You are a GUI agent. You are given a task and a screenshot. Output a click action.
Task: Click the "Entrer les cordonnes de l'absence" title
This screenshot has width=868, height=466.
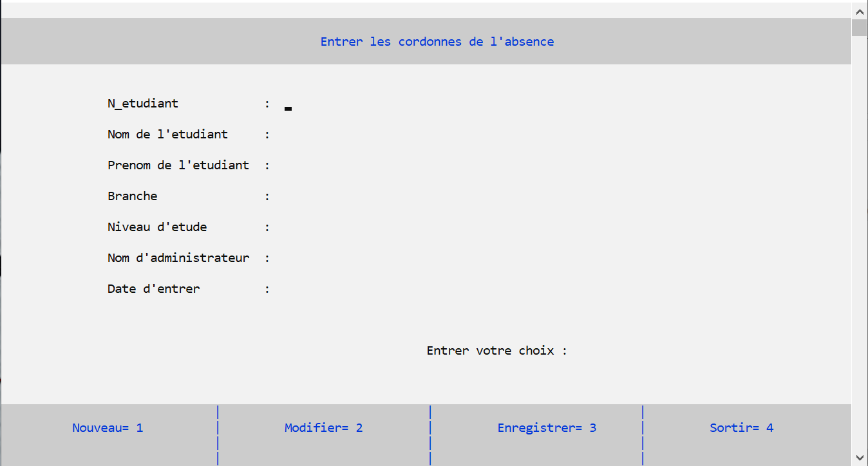click(x=437, y=42)
